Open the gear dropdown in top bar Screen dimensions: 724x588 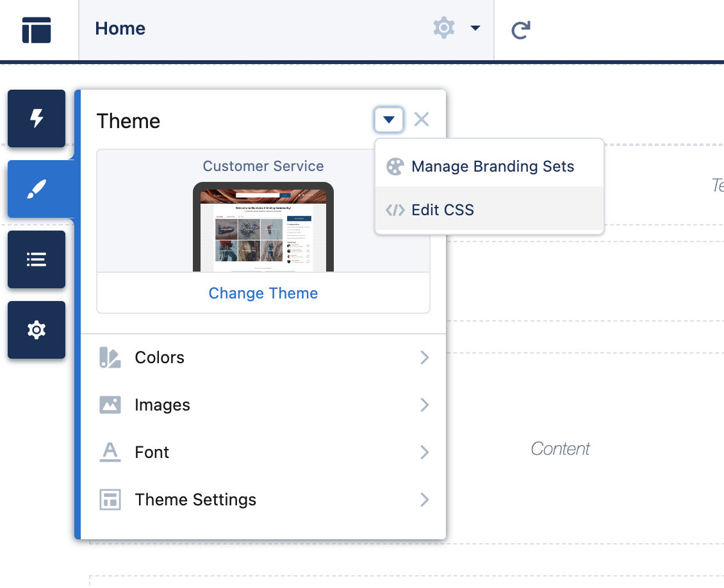click(x=475, y=28)
